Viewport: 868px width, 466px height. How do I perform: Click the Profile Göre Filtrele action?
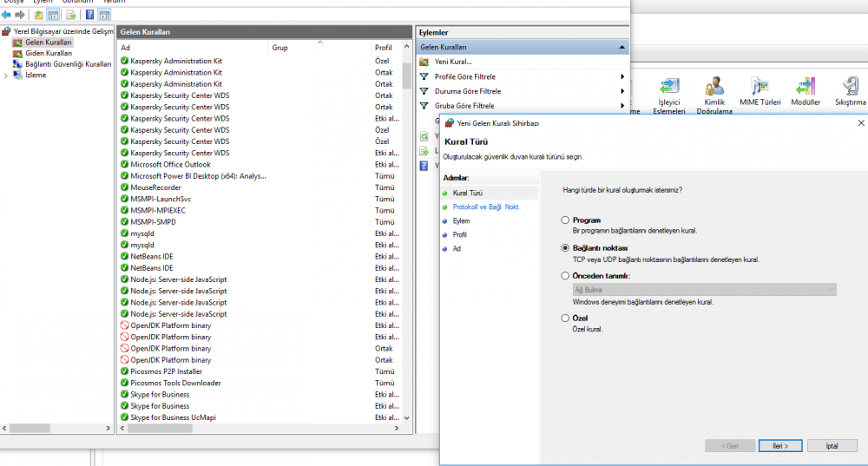[465, 76]
